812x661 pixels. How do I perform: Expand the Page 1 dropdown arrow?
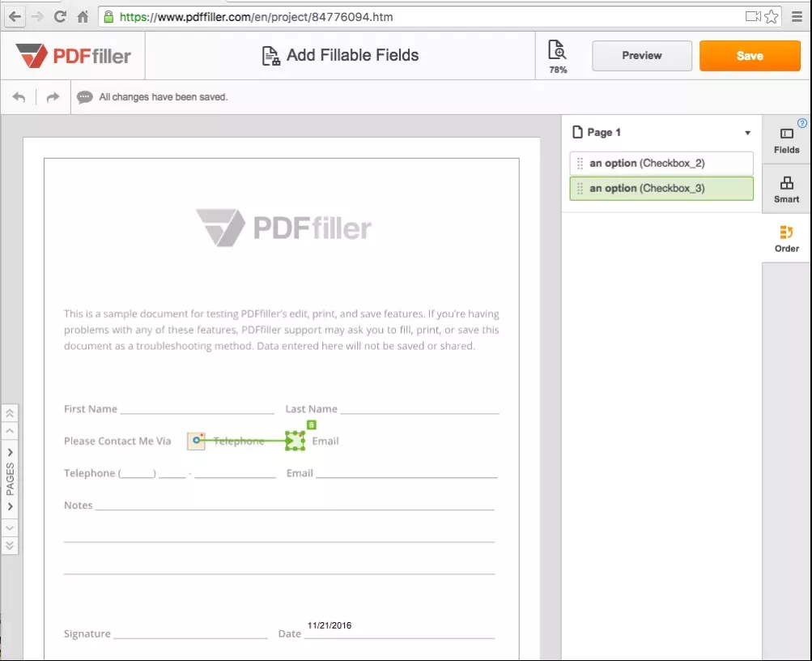point(747,133)
